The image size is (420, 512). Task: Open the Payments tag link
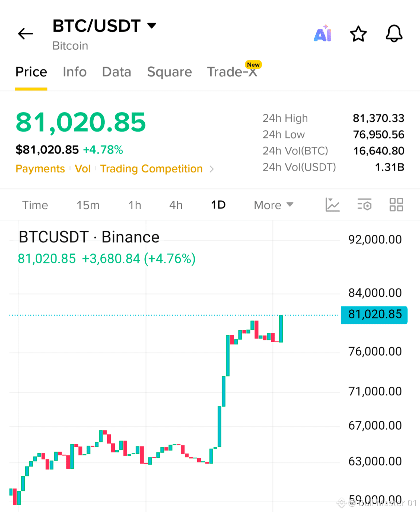click(x=40, y=169)
